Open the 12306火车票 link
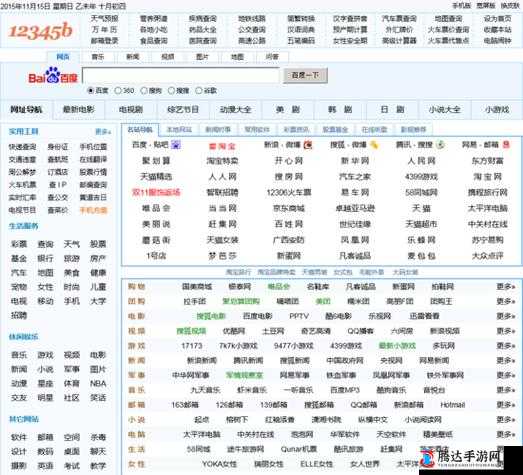 pos(289,192)
